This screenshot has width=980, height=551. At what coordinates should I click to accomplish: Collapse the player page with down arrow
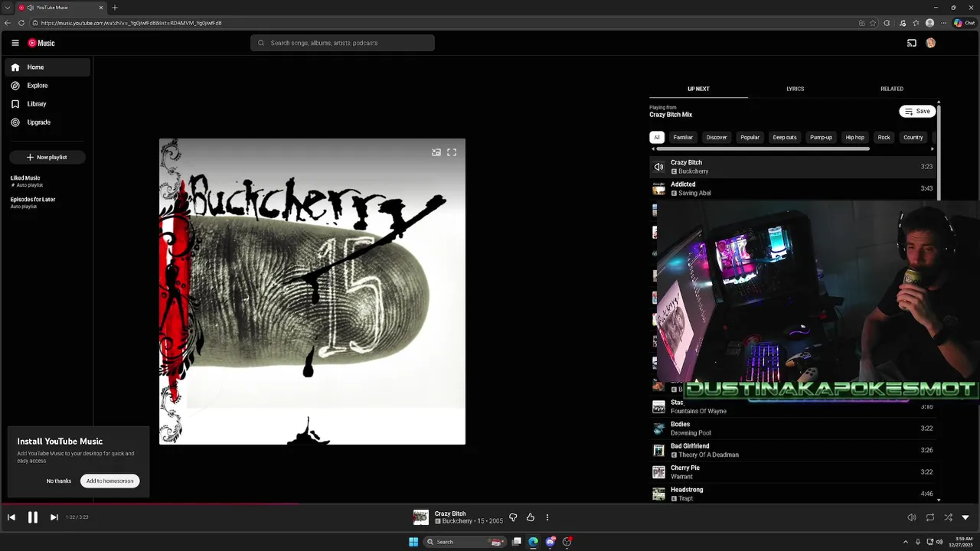965,517
